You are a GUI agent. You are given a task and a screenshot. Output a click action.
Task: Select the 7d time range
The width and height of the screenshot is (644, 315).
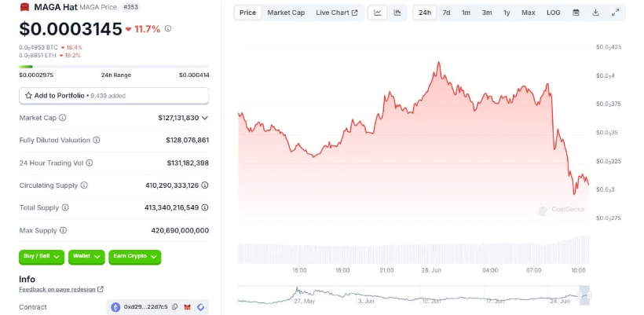[446, 13]
